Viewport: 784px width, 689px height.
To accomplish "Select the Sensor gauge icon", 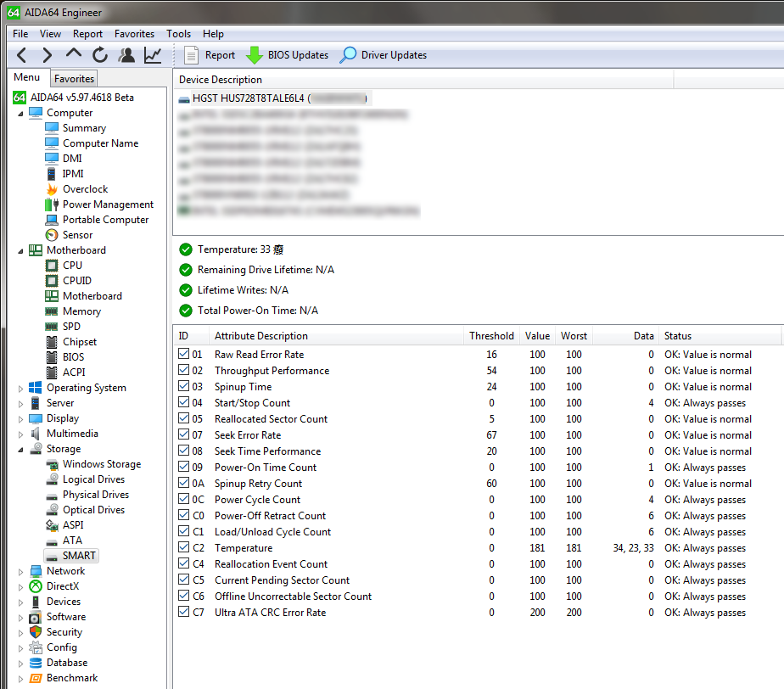I will coord(52,235).
